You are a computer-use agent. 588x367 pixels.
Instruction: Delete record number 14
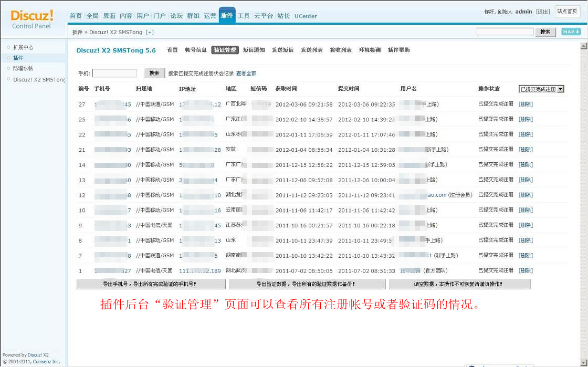tap(526, 164)
